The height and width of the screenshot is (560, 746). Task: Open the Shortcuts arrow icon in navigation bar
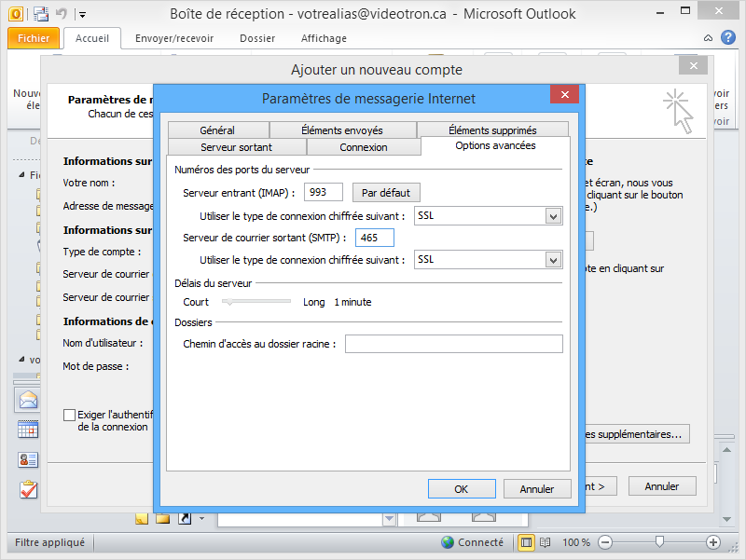click(x=185, y=519)
